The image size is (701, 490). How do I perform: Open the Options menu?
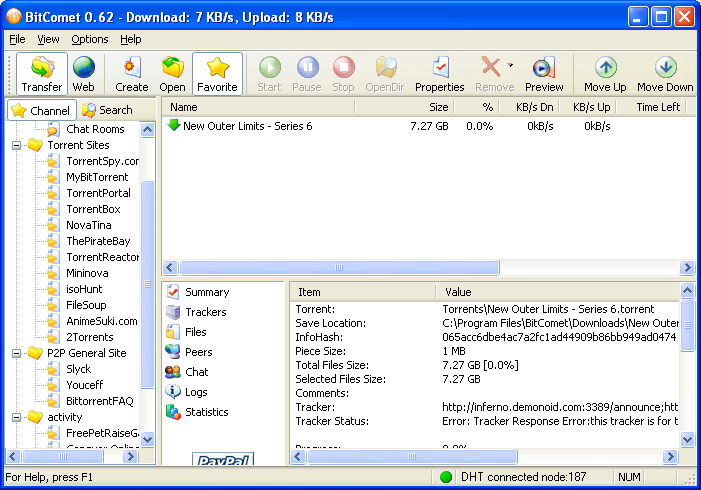pyautogui.click(x=90, y=39)
